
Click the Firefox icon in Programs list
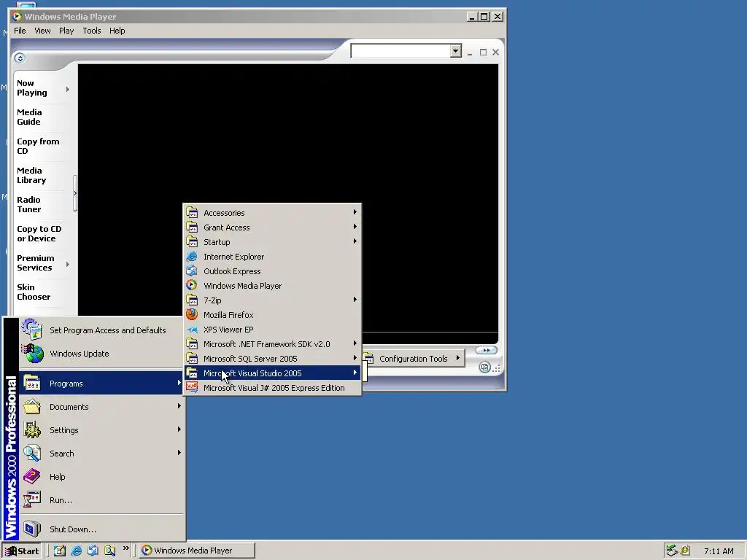(192, 314)
